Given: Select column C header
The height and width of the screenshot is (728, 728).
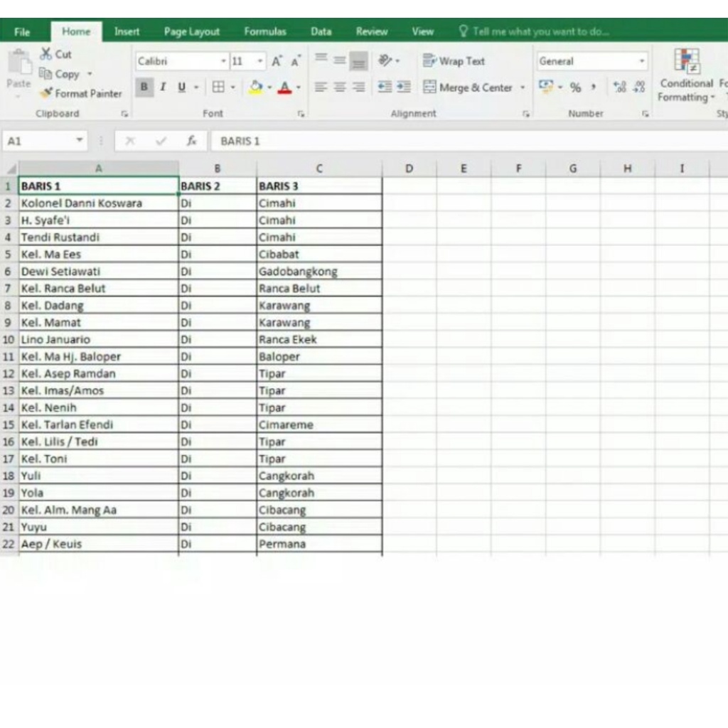Looking at the screenshot, I should (x=319, y=168).
